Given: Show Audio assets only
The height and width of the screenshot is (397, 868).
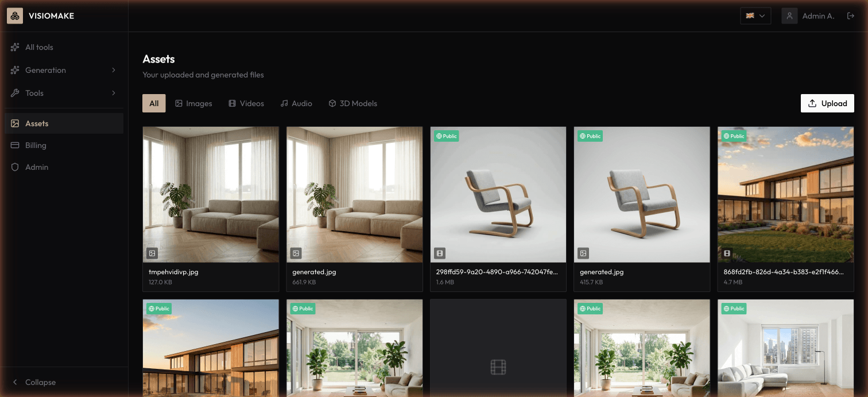Looking at the screenshot, I should tap(296, 103).
